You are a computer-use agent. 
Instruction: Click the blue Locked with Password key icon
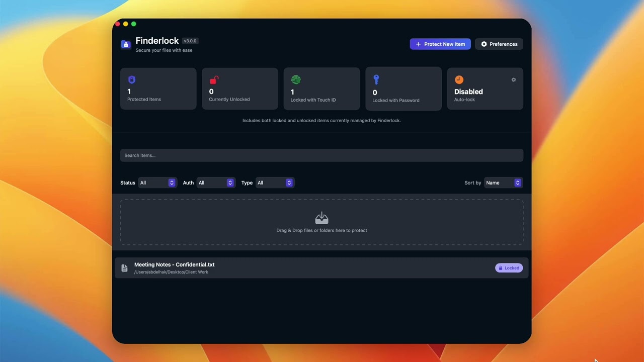[x=376, y=80]
